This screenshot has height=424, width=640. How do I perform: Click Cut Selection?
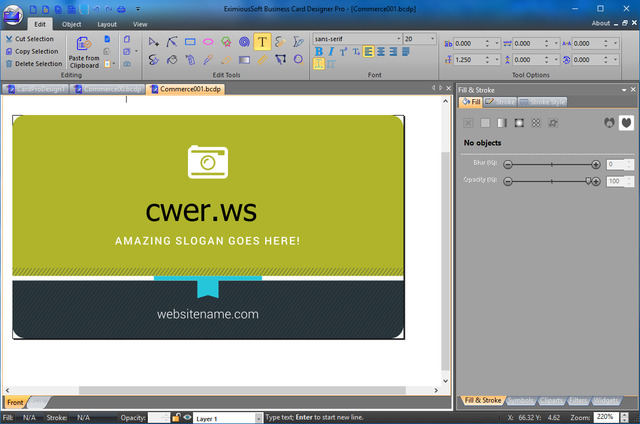pos(35,39)
